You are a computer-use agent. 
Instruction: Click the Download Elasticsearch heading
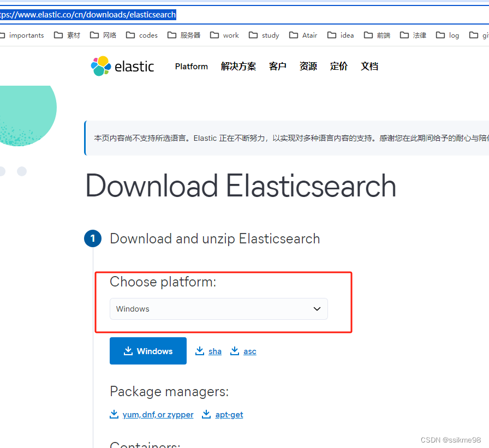(241, 186)
